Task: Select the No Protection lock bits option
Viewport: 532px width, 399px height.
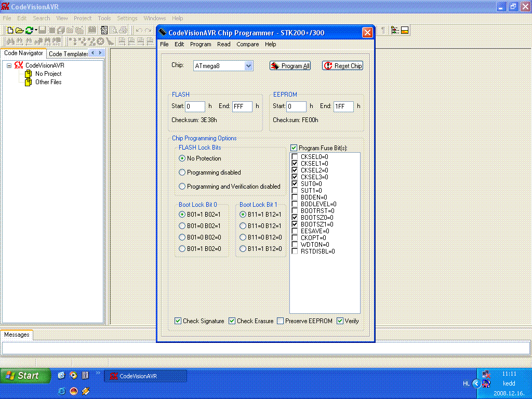Action: click(x=182, y=158)
